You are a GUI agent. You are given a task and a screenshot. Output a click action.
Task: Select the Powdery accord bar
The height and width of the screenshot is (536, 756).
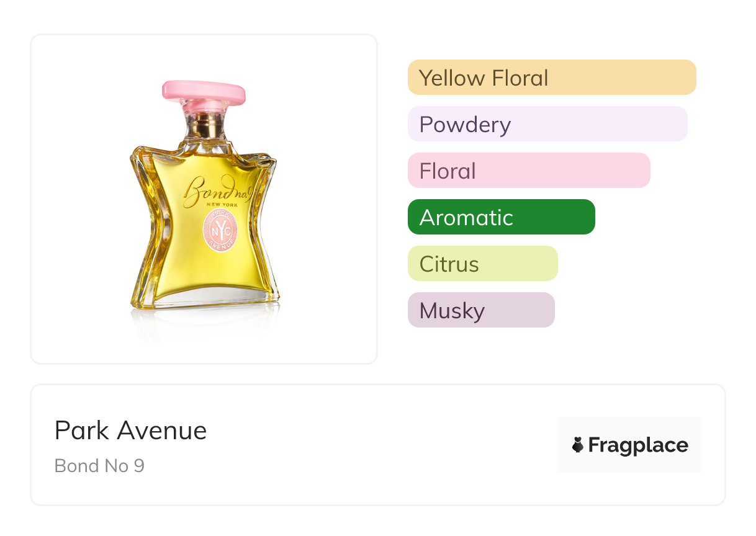(547, 124)
